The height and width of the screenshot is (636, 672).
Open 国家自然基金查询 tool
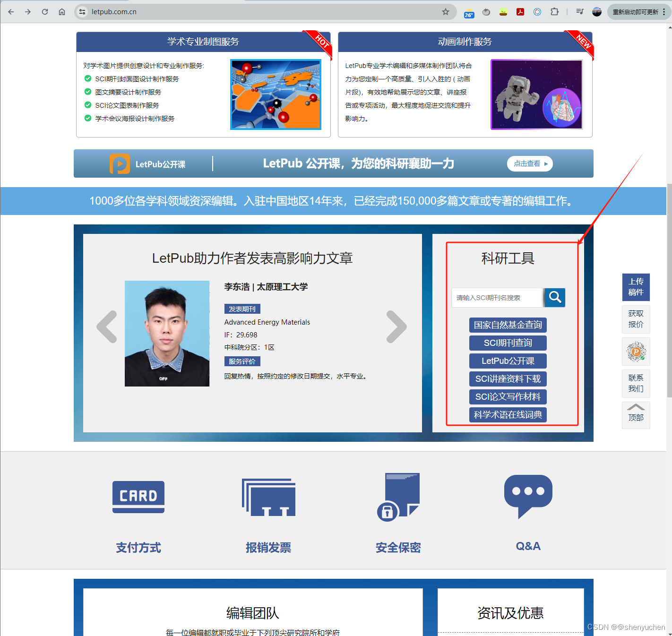click(508, 325)
